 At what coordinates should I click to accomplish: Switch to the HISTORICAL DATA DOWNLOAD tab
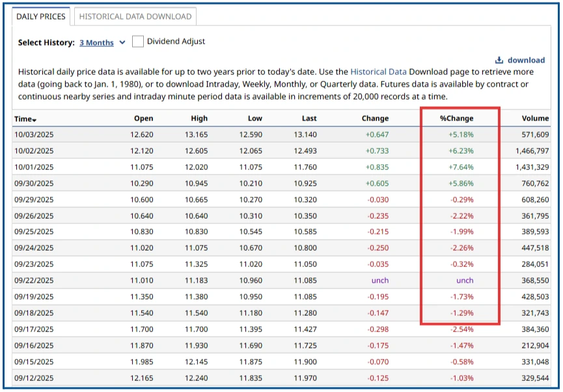point(135,17)
